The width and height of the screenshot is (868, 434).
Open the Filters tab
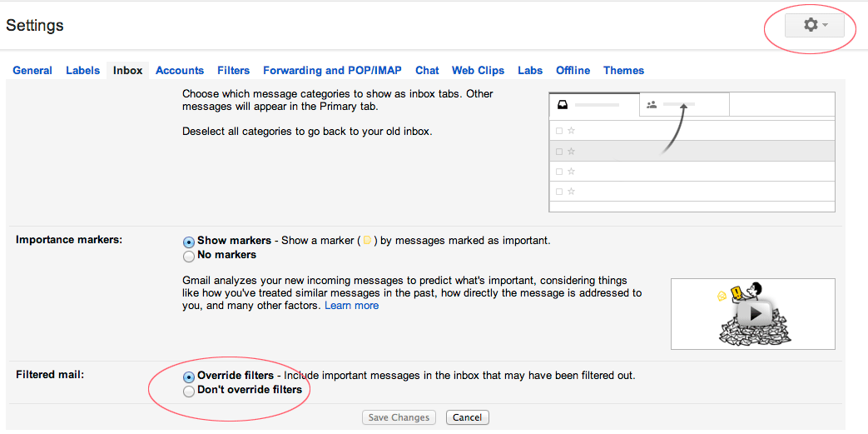point(234,71)
